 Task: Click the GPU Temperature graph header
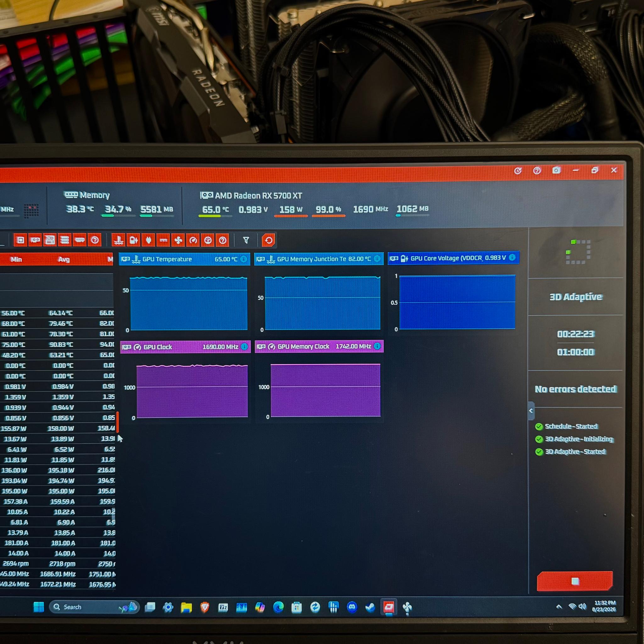click(x=185, y=259)
